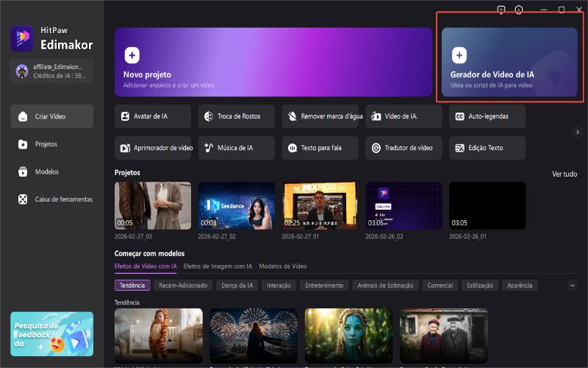Open Modelos in sidebar

pos(51,171)
